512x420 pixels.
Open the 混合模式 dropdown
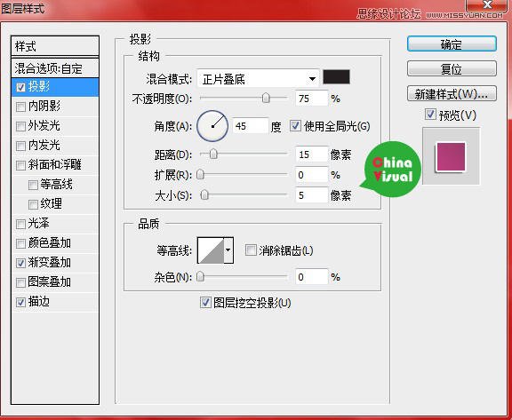click(258, 78)
